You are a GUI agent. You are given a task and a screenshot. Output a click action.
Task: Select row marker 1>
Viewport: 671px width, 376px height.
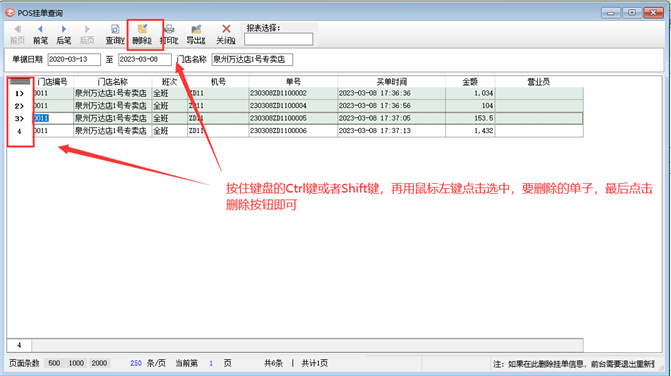tap(20, 93)
